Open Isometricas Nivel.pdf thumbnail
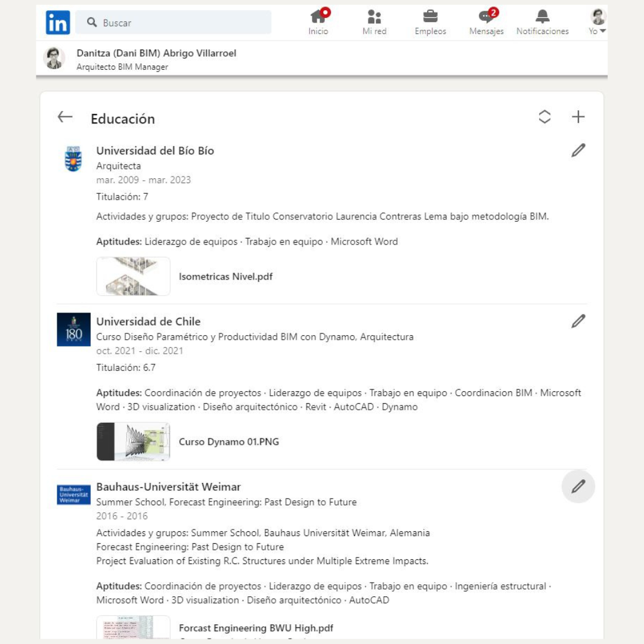Image resolution: width=644 pixels, height=644 pixels. 134,277
